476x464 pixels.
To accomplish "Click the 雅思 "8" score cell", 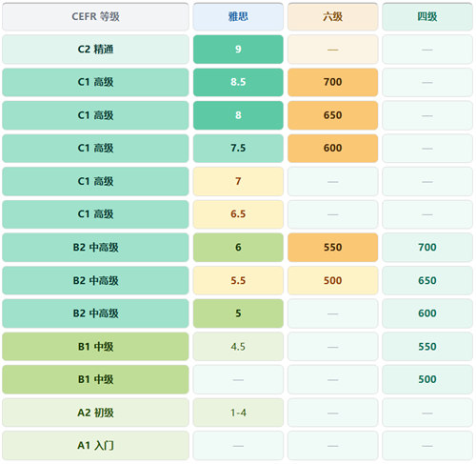I will click(x=238, y=115).
